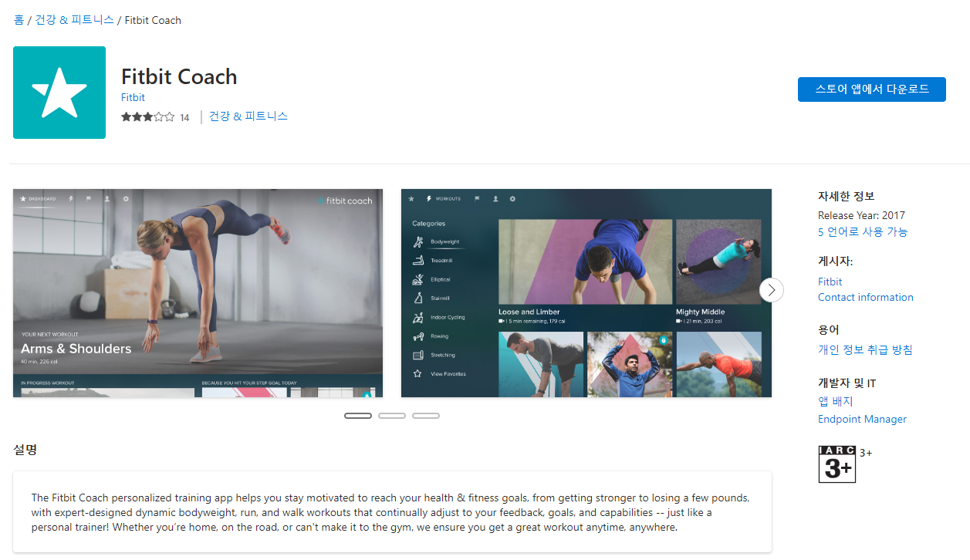Screen dimensions: 970x560
Task: Click the Fitbit Coach teal star app icon
Action: (59, 93)
